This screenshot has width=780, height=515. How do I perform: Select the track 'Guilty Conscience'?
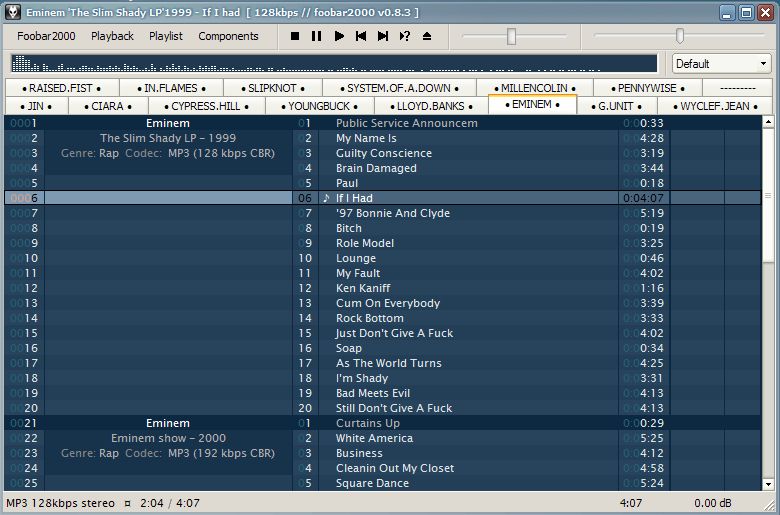384,153
